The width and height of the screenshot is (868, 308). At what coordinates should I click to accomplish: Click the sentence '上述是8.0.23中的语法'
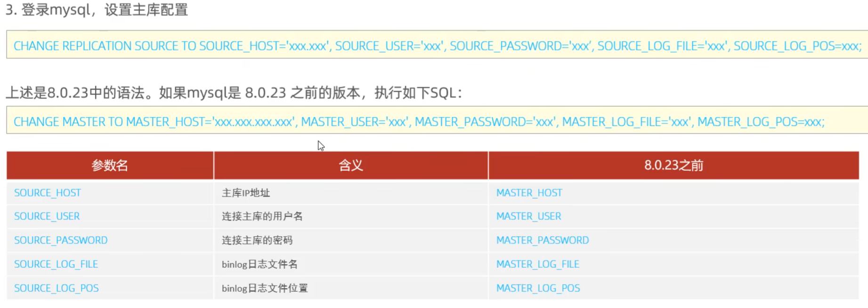75,93
